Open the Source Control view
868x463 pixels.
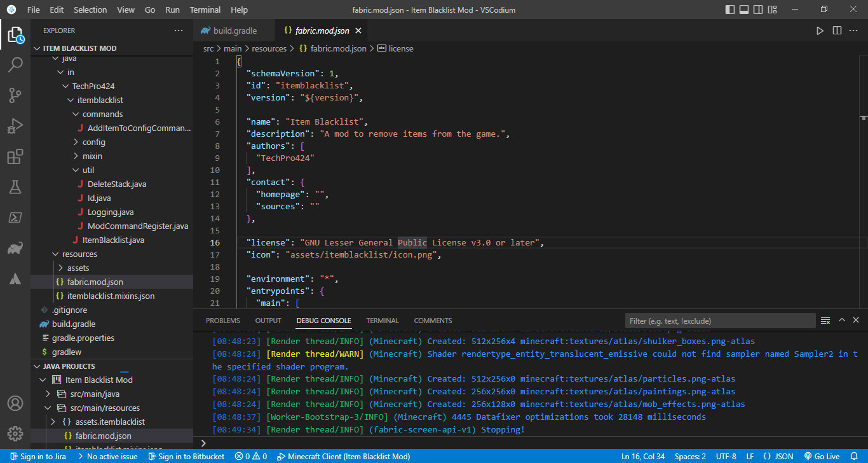(x=15, y=95)
